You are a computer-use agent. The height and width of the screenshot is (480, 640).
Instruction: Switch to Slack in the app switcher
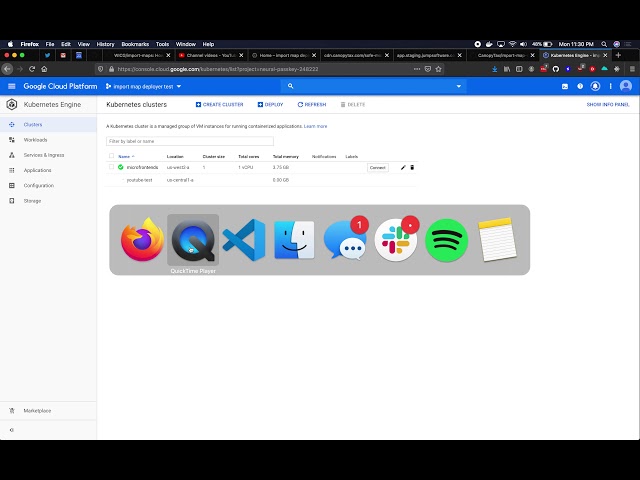click(x=396, y=240)
